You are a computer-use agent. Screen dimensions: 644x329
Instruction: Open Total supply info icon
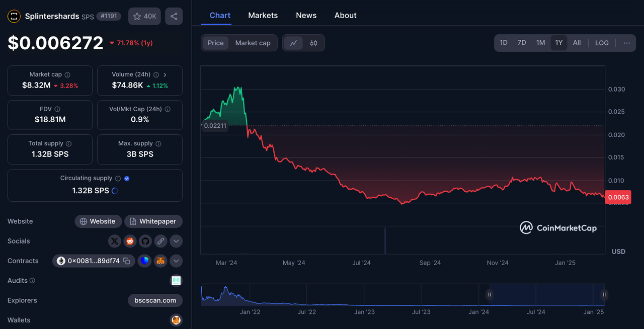click(68, 143)
